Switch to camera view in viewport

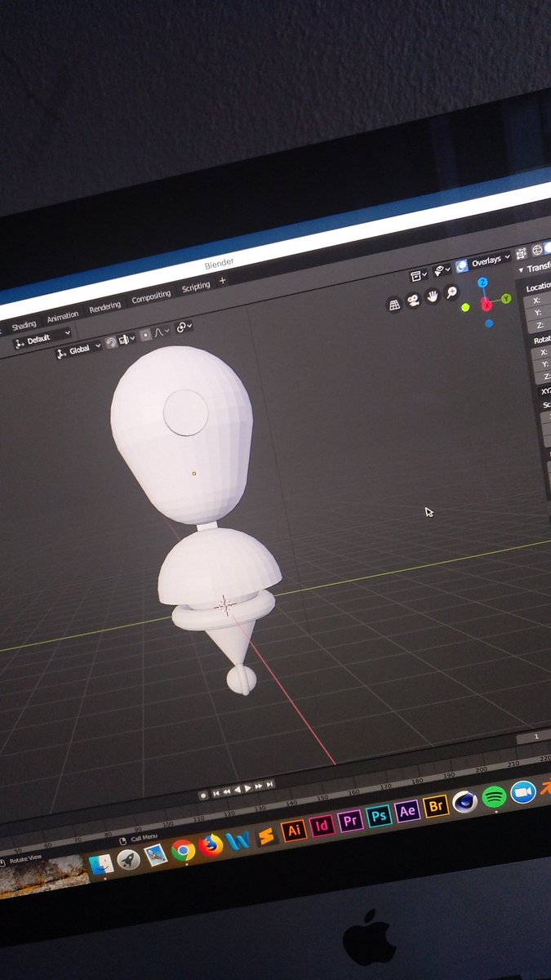point(414,301)
